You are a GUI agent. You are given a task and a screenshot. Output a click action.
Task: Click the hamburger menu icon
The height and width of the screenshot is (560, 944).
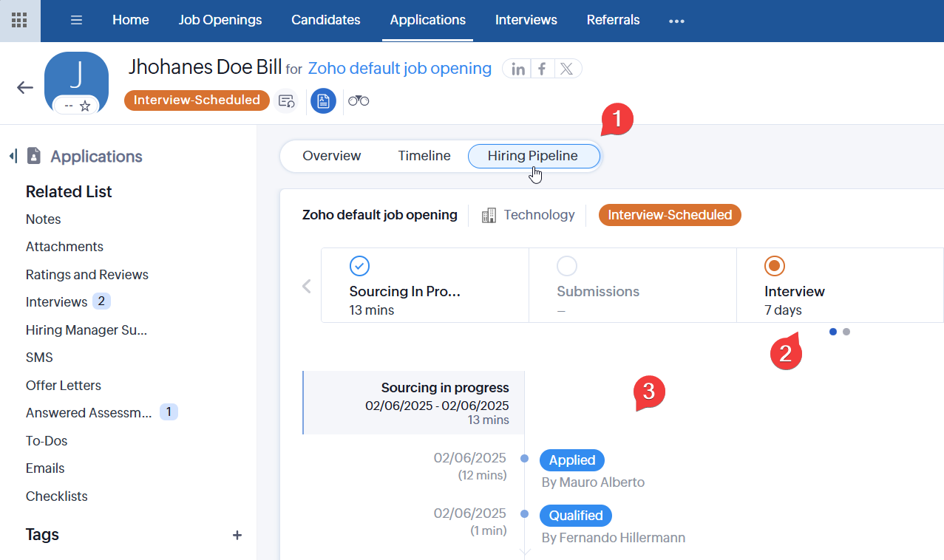(76, 20)
